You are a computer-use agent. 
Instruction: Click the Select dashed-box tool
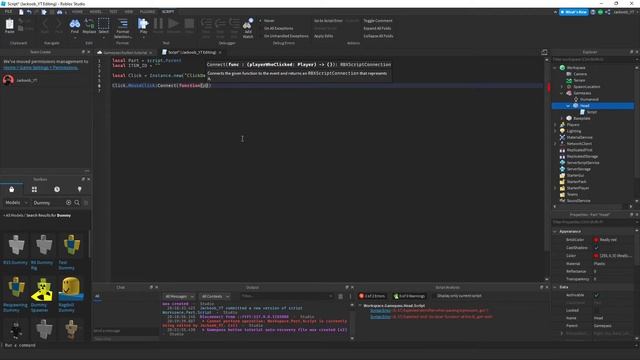pyautogui.click(x=104, y=26)
